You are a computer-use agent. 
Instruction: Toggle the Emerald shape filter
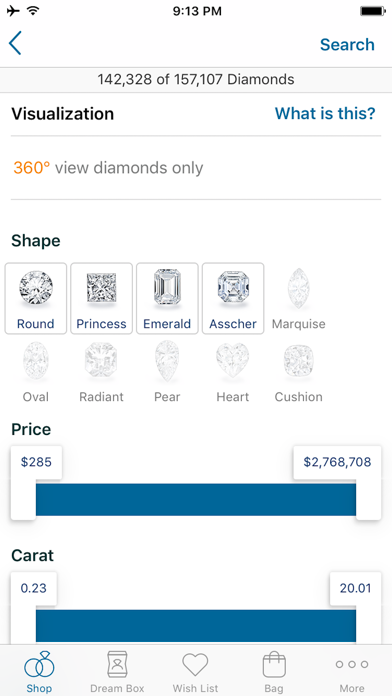[167, 298]
